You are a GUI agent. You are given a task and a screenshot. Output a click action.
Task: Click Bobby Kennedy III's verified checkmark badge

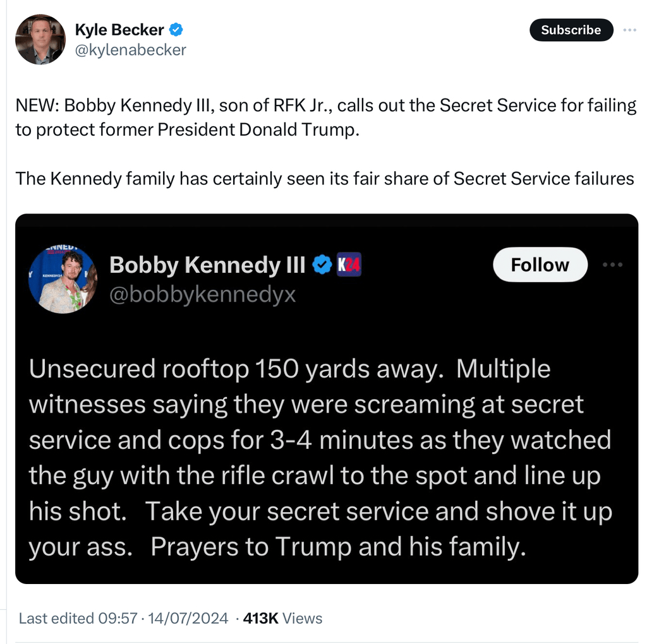point(322,265)
